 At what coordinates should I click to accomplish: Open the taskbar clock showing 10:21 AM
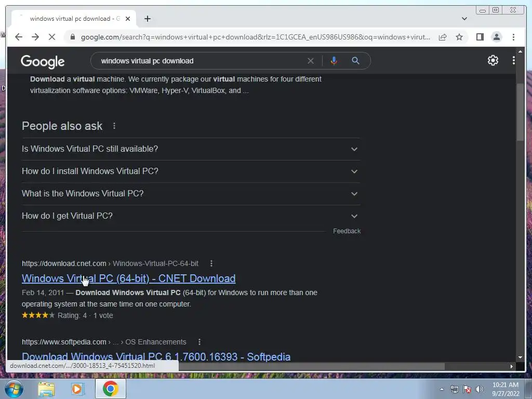506,389
